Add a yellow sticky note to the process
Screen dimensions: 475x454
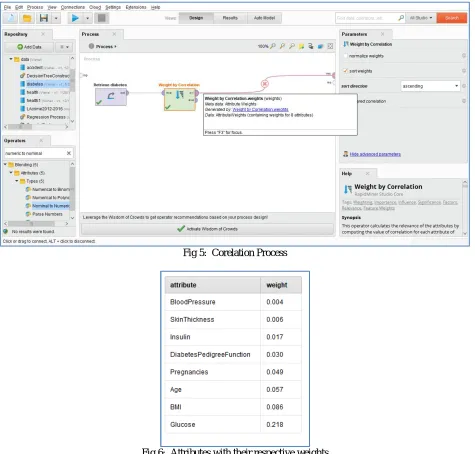coord(301,46)
